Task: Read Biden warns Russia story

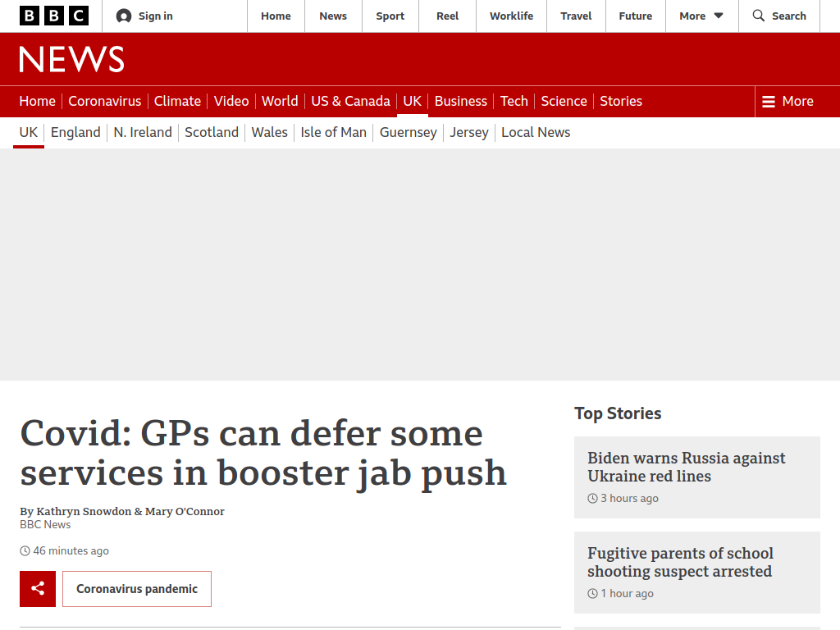Action: (x=687, y=467)
